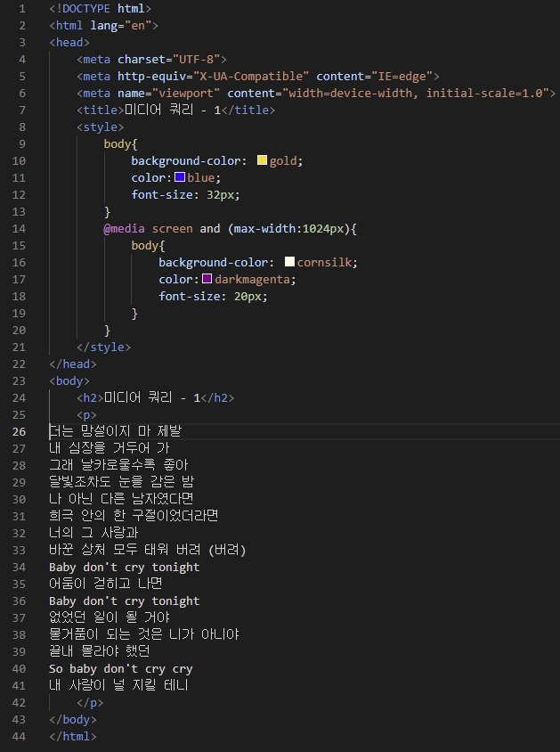
Task: Click the closing style tag
Action: tap(103, 347)
